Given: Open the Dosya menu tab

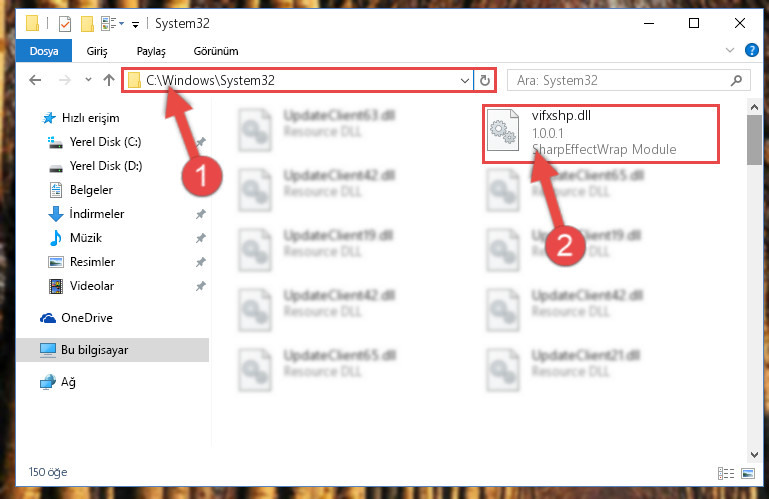Looking at the screenshot, I should click(x=44, y=51).
